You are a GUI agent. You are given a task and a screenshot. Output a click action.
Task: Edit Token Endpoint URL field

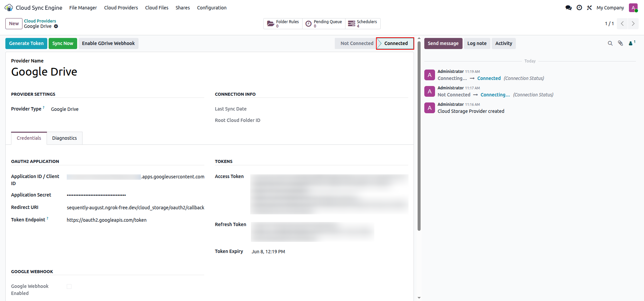(136, 220)
